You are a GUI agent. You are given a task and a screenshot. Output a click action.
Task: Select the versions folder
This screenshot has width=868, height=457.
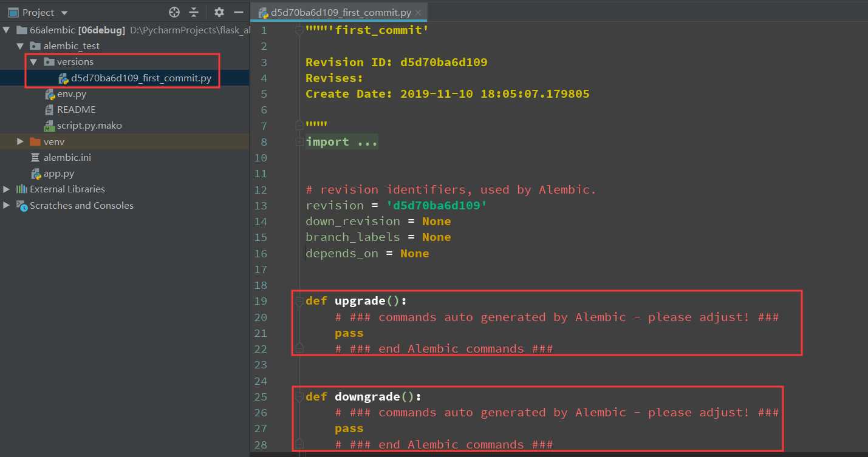75,62
